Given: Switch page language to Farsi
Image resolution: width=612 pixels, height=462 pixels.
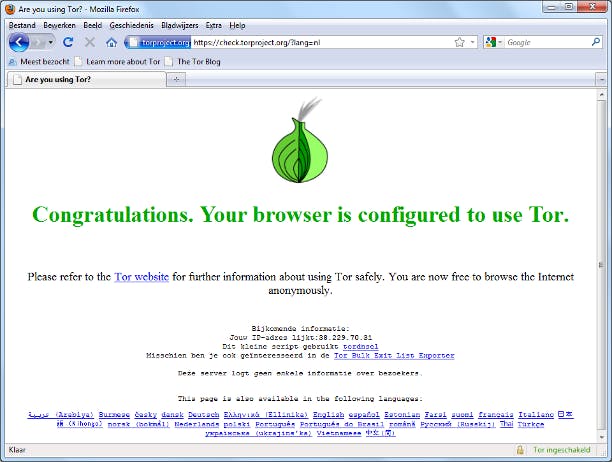Looking at the screenshot, I should (x=436, y=414).
